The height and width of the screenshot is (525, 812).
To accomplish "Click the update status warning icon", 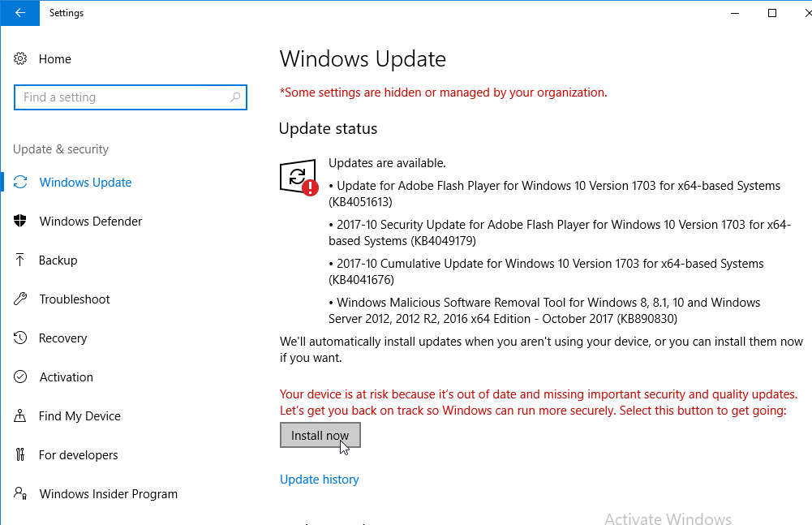I will pos(298,177).
